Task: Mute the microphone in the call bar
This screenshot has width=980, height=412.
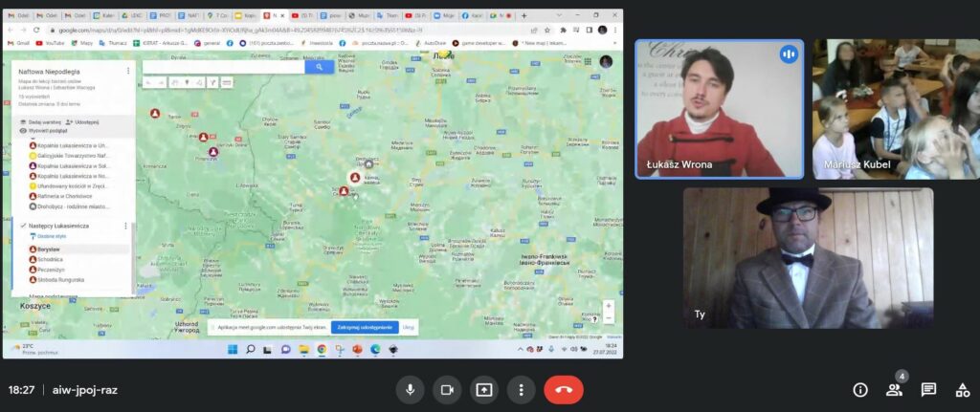Action: pos(410,390)
